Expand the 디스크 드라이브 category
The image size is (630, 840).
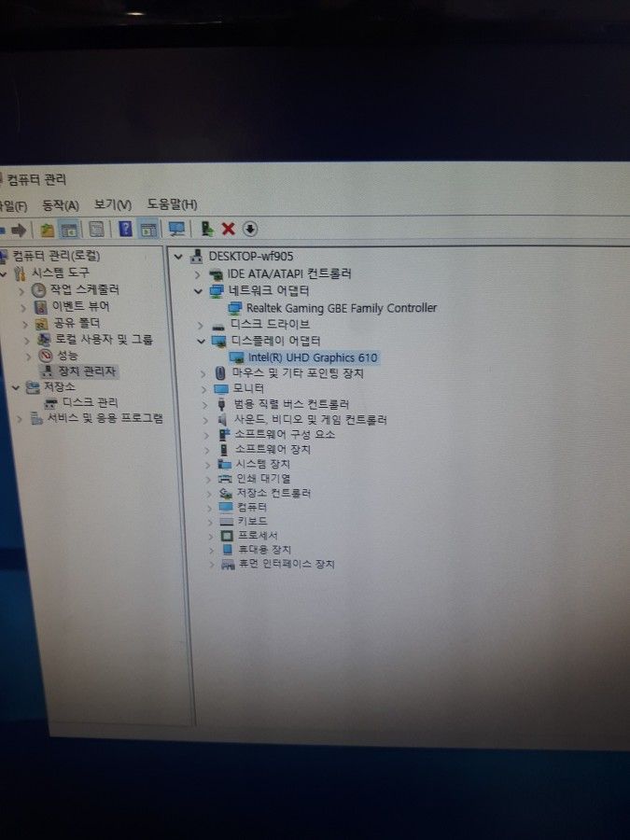pos(201,325)
